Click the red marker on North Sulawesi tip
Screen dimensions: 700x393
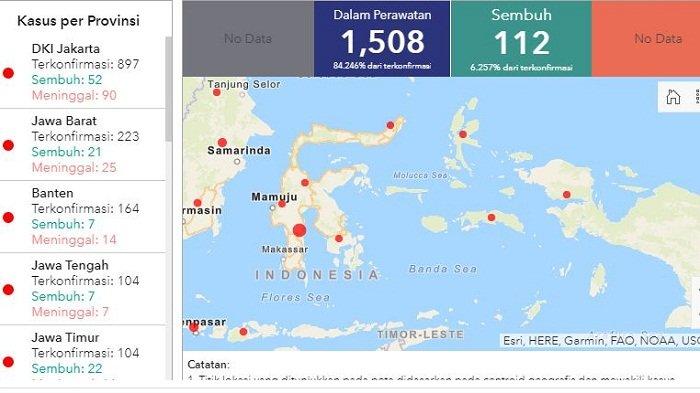pos(390,125)
